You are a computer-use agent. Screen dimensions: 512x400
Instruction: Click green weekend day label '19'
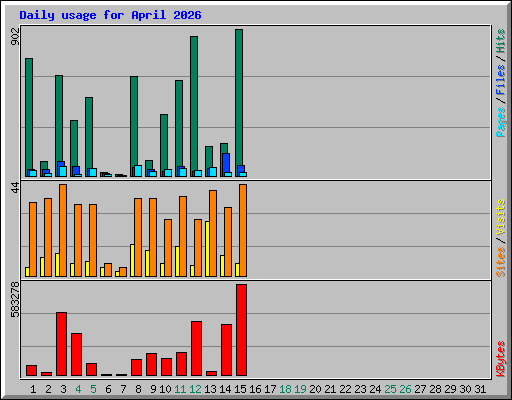(300, 389)
